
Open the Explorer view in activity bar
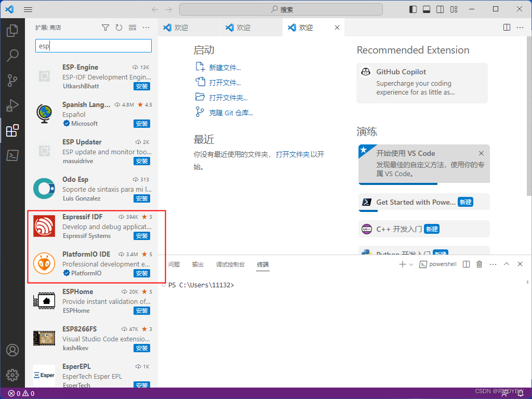coord(12,31)
